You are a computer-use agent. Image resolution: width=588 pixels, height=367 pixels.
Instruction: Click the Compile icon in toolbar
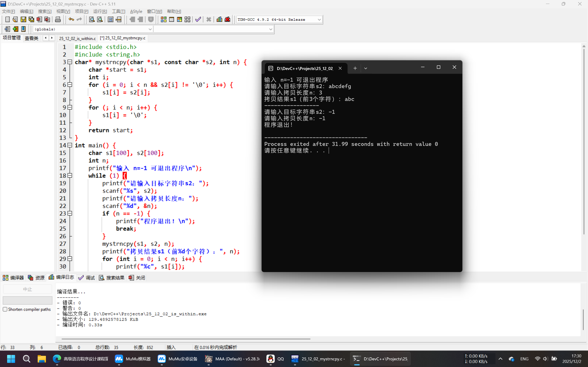(164, 19)
